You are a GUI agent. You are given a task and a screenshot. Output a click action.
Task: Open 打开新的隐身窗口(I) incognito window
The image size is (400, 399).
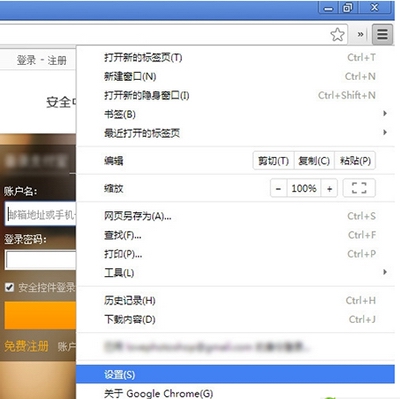click(x=235, y=96)
